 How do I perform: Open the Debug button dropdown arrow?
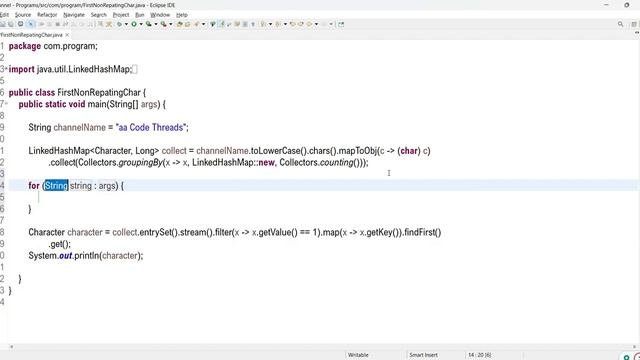(126, 24)
